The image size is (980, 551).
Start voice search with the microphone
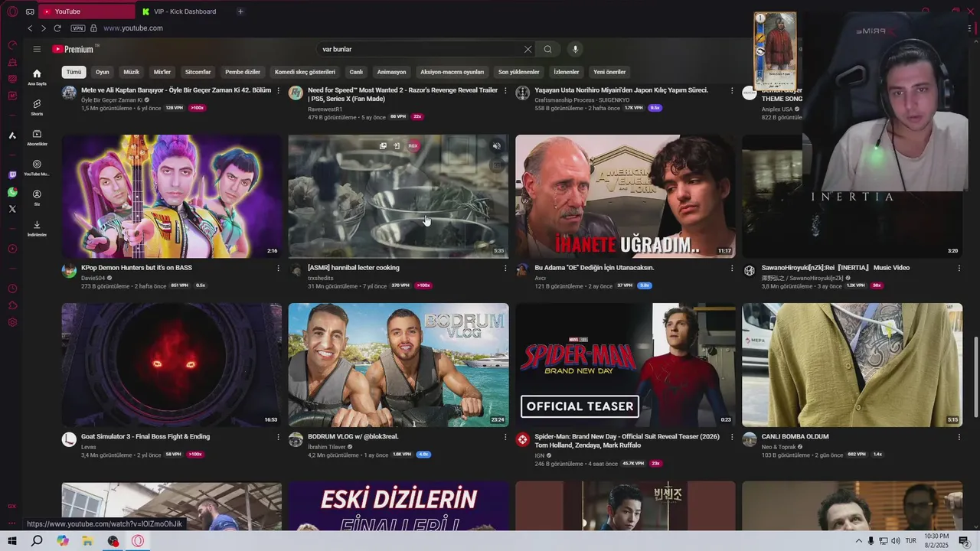pyautogui.click(x=575, y=49)
